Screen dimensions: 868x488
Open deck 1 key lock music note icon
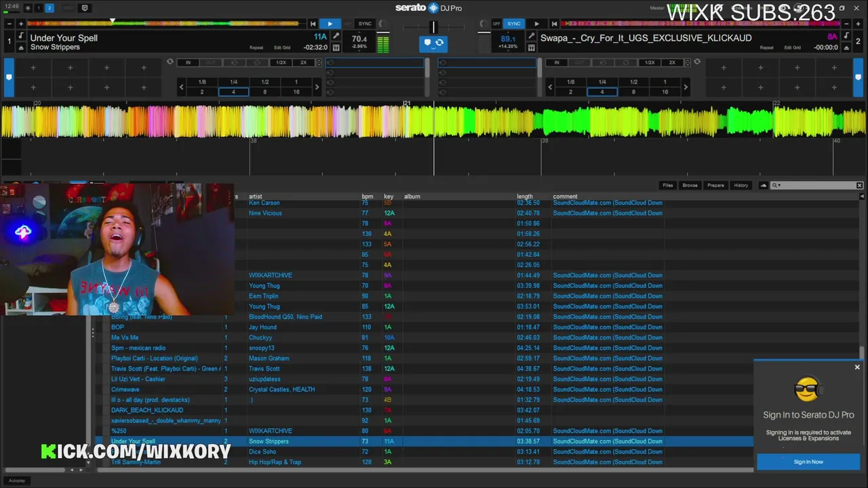[21, 36]
